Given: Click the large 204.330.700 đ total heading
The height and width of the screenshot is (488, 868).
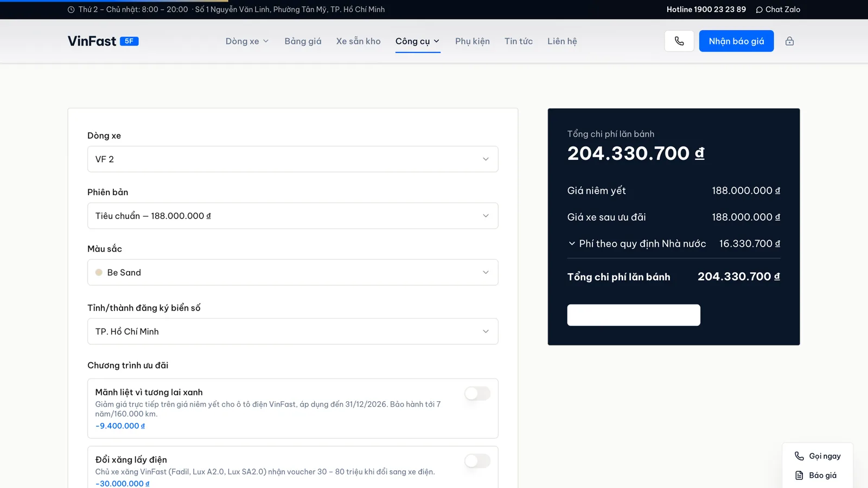Looking at the screenshot, I should click(x=636, y=153).
